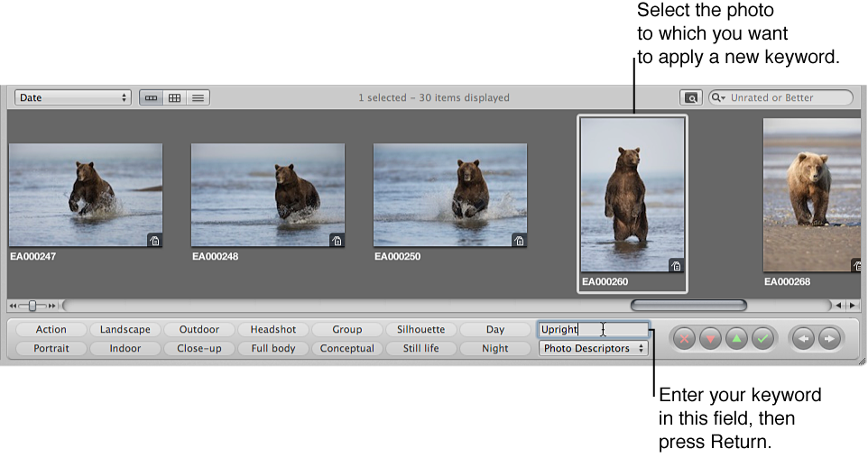
Task: Apply the Conceptual keyword
Action: tap(347, 349)
